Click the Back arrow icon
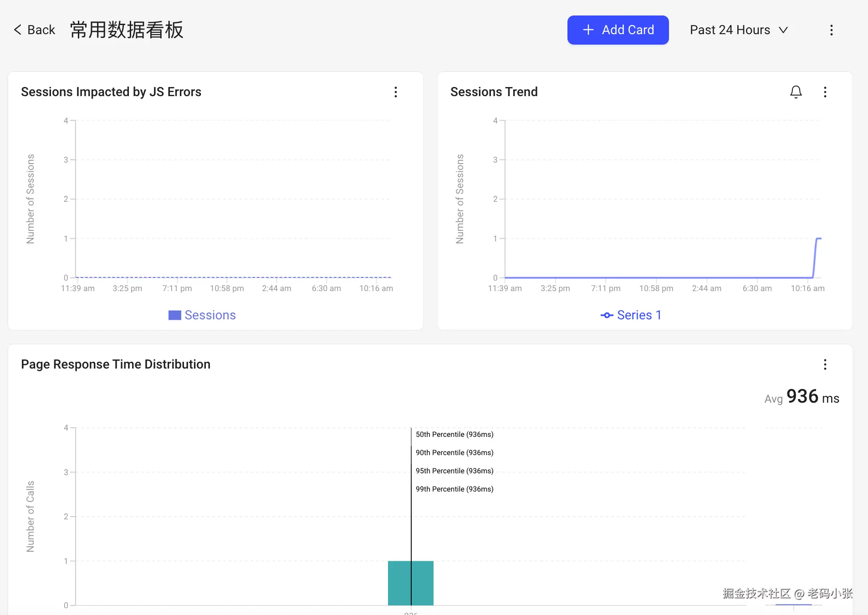The height and width of the screenshot is (615, 868). coord(18,30)
